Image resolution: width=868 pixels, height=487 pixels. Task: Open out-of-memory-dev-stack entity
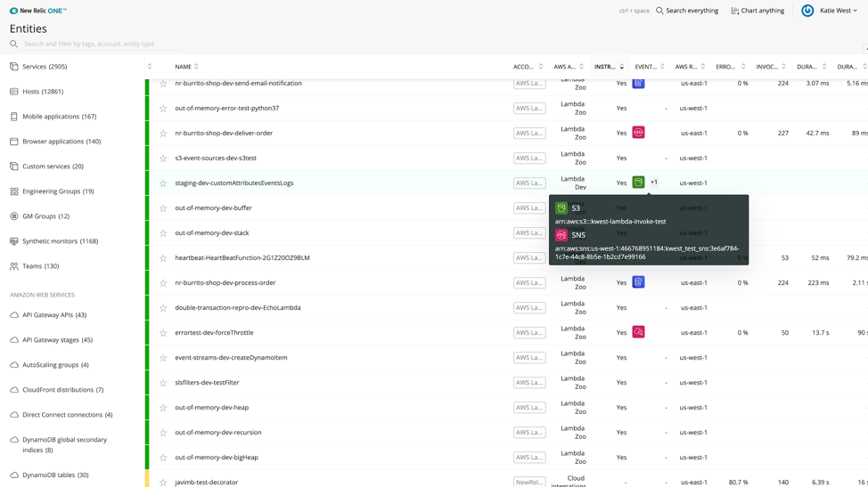click(212, 232)
